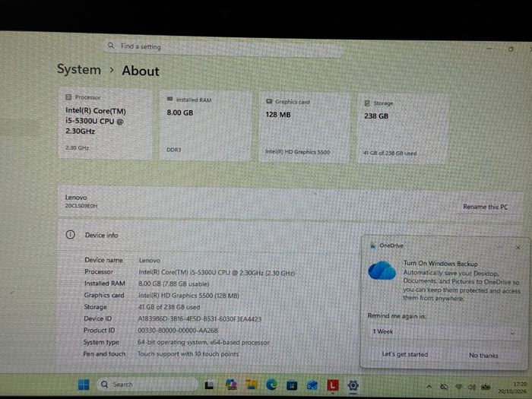
Task: Click the Device name value Lenovo
Action: tap(150, 261)
